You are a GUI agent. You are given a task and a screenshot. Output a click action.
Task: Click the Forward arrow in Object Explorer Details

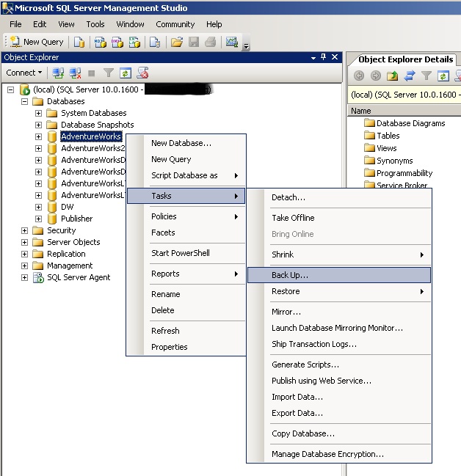[376, 76]
